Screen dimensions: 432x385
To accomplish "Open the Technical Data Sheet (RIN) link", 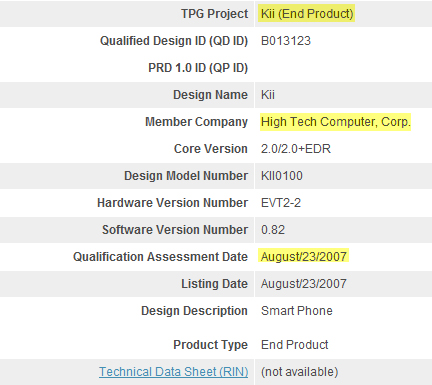I will [x=173, y=372].
